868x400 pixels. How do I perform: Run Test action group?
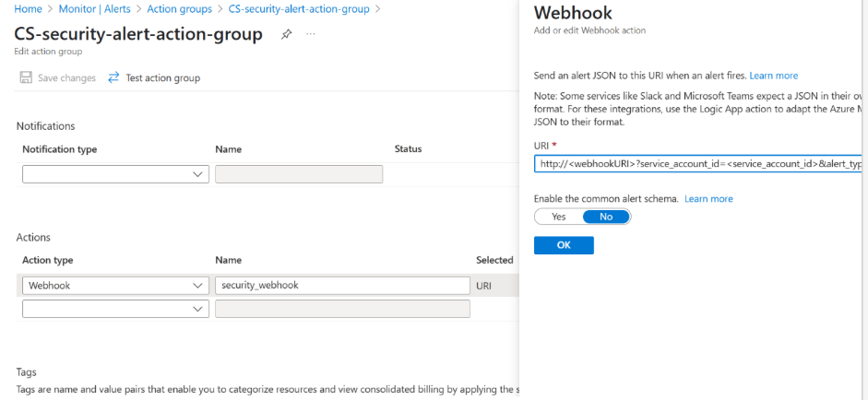[154, 78]
